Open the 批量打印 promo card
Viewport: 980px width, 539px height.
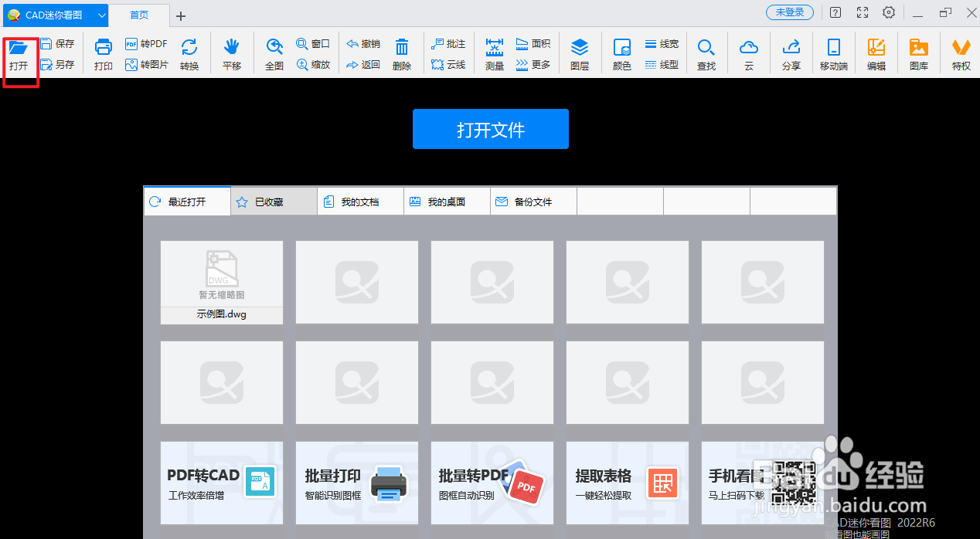click(x=357, y=483)
